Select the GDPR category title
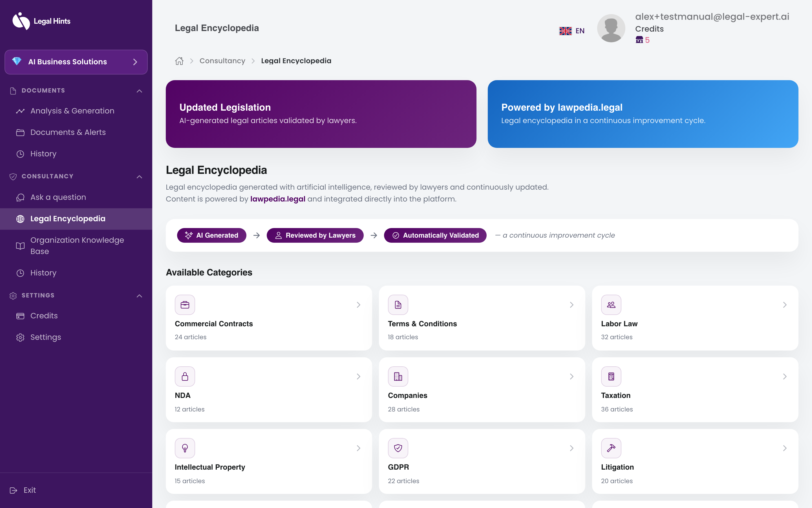 [x=398, y=467]
